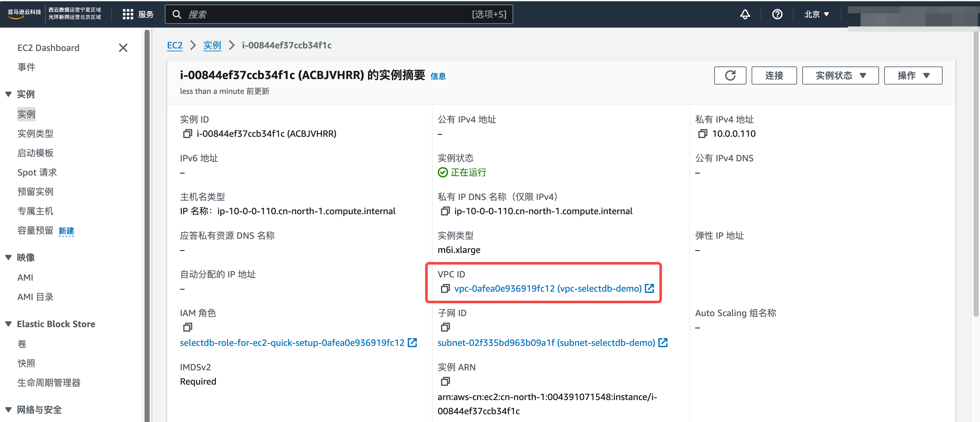Screen dimensions: 980x422
Task: Open Capacity Reservations in sidebar
Action: (35, 231)
